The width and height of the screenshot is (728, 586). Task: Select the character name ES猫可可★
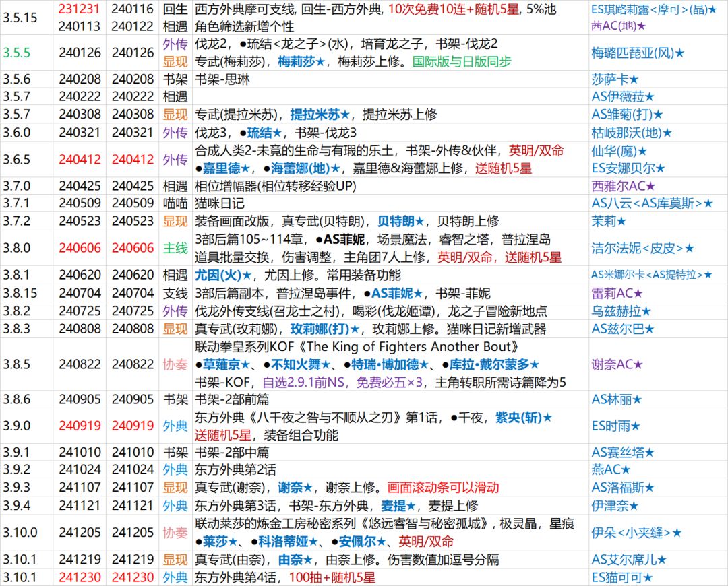[x=622, y=577]
